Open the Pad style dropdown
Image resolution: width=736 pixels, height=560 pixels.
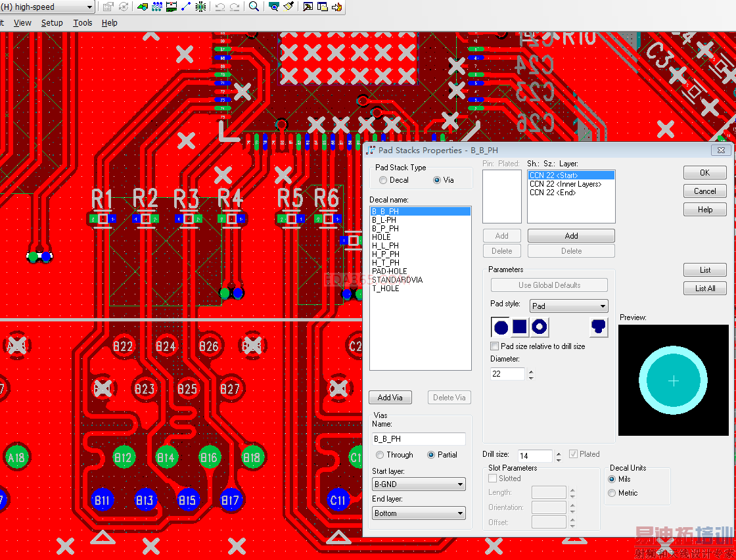point(569,306)
